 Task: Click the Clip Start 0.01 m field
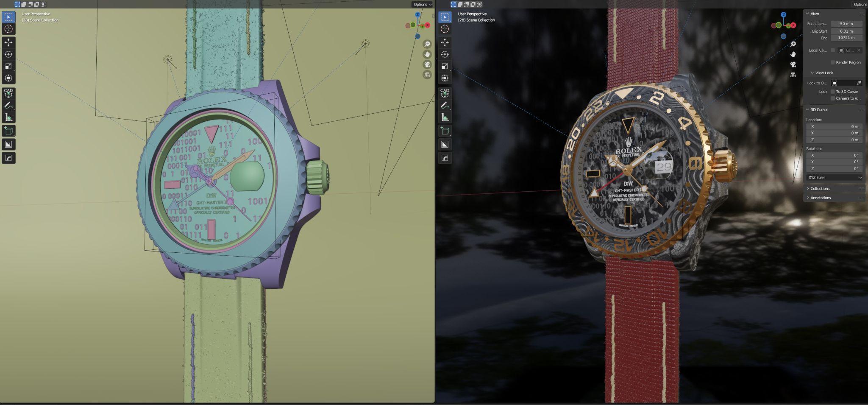click(846, 31)
